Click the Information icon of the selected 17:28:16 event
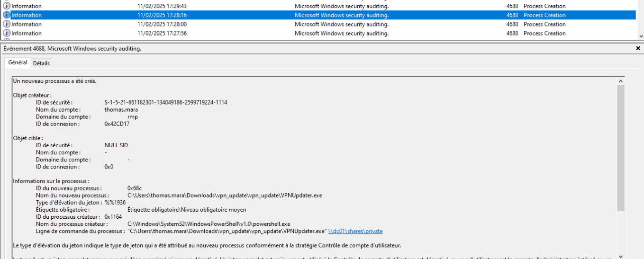 tap(7, 15)
